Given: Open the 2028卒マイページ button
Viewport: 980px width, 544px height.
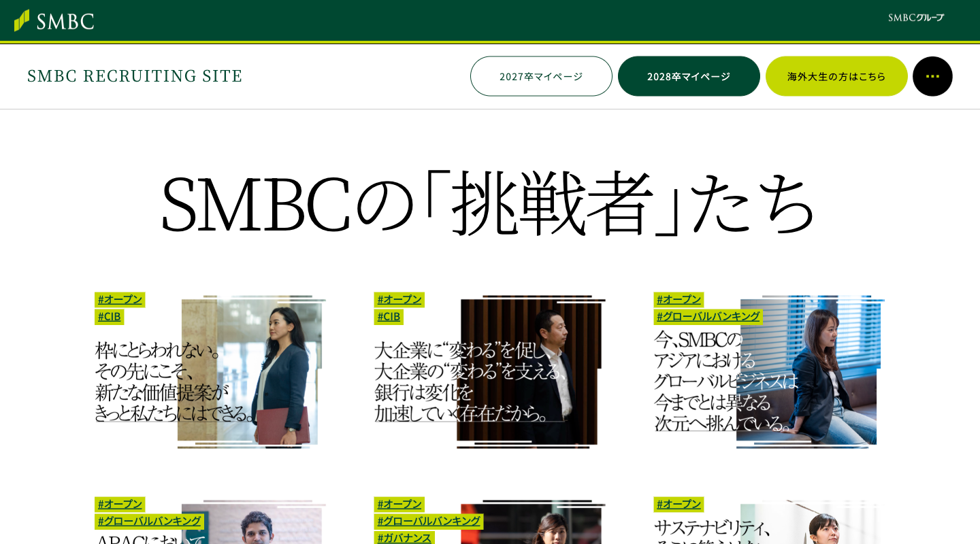Looking at the screenshot, I should click(x=689, y=76).
